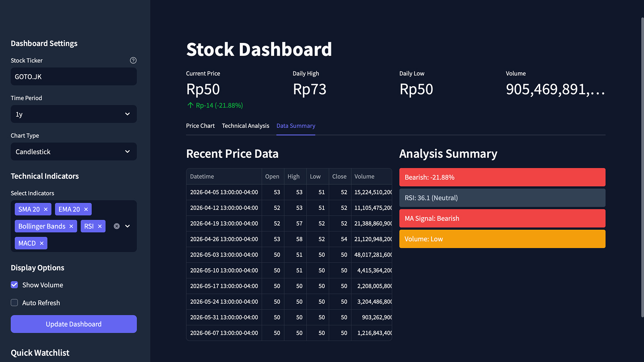The height and width of the screenshot is (362, 644).
Task: Select the 2026-05-24 datetime cell
Action: point(224,302)
